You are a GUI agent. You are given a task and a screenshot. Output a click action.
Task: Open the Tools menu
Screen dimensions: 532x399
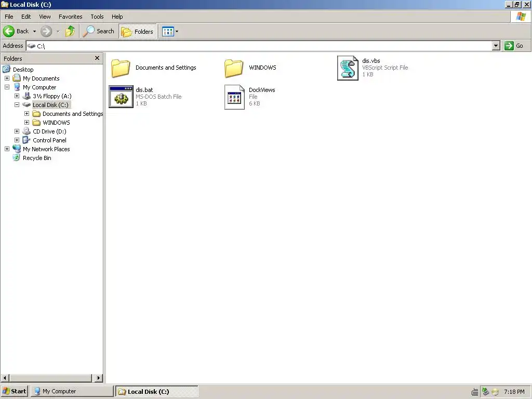coord(97,17)
